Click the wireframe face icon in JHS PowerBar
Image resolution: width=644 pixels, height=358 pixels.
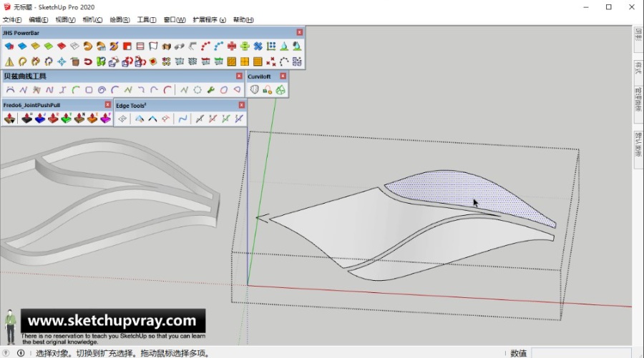point(74,46)
